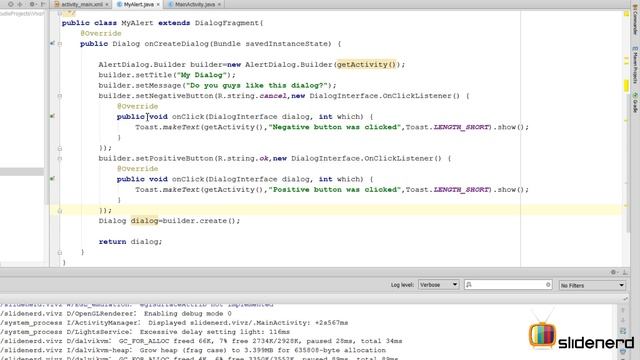Click the logcat soft-wrap side toolbar icon

click(623, 331)
